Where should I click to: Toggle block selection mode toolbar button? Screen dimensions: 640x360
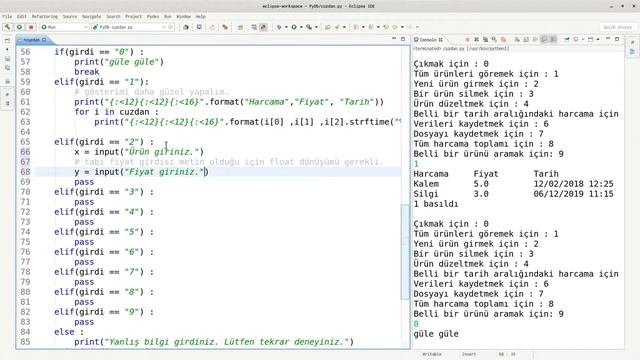coord(253,27)
